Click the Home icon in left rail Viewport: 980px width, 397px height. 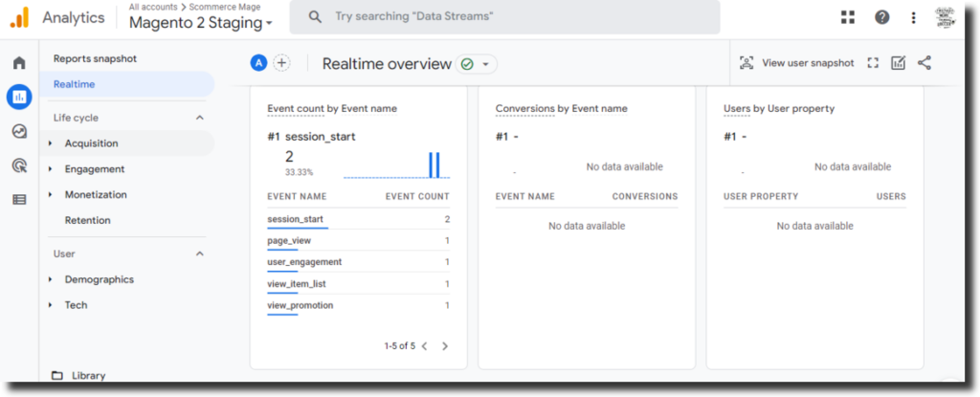(19, 63)
